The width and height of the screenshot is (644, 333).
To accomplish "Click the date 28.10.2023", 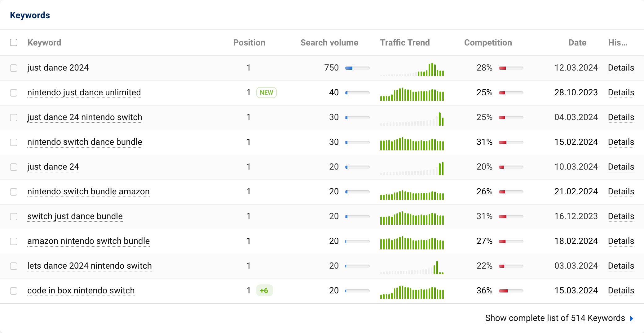I will (x=576, y=93).
